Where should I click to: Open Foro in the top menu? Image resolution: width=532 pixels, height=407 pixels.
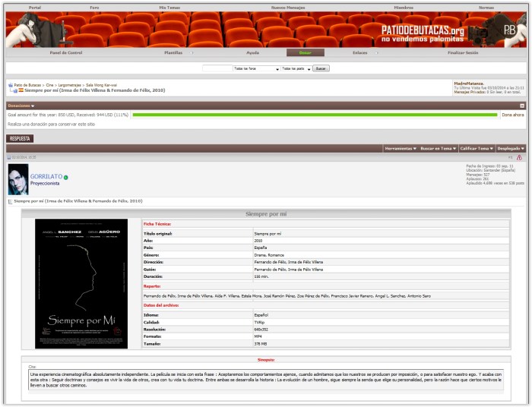pos(94,8)
